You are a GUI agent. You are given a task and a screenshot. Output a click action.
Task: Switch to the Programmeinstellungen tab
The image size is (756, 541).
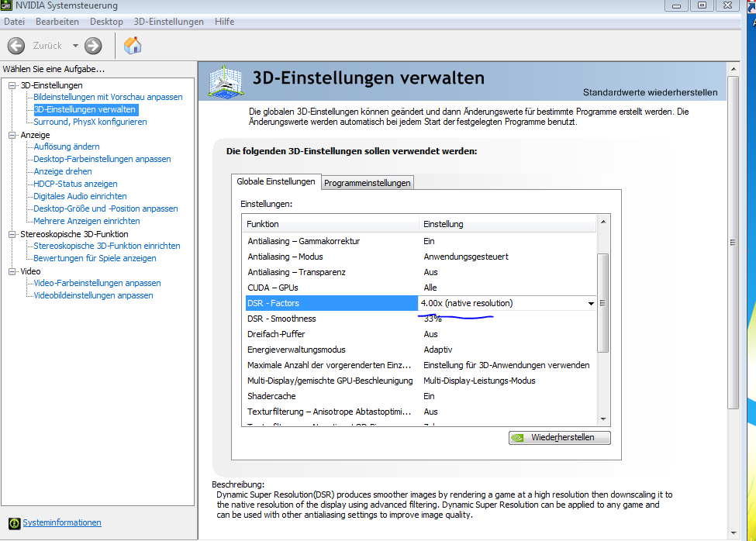367,183
